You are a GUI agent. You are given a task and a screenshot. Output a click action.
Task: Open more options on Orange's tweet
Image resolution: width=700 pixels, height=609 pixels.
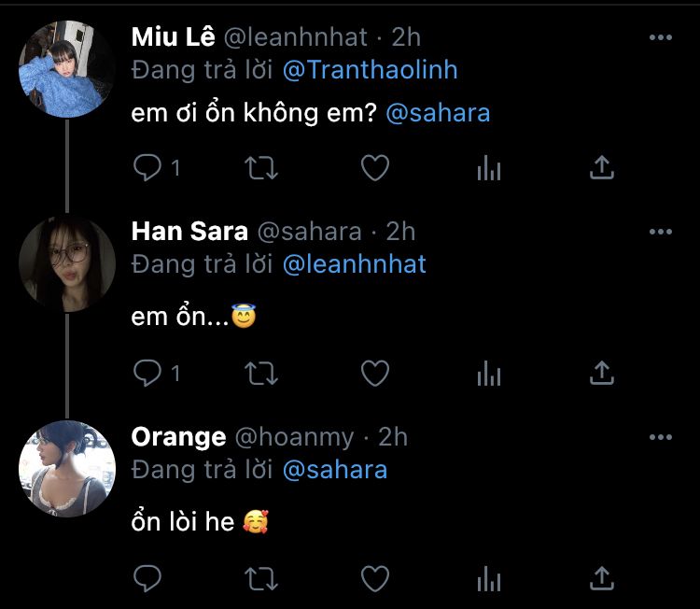click(x=660, y=437)
